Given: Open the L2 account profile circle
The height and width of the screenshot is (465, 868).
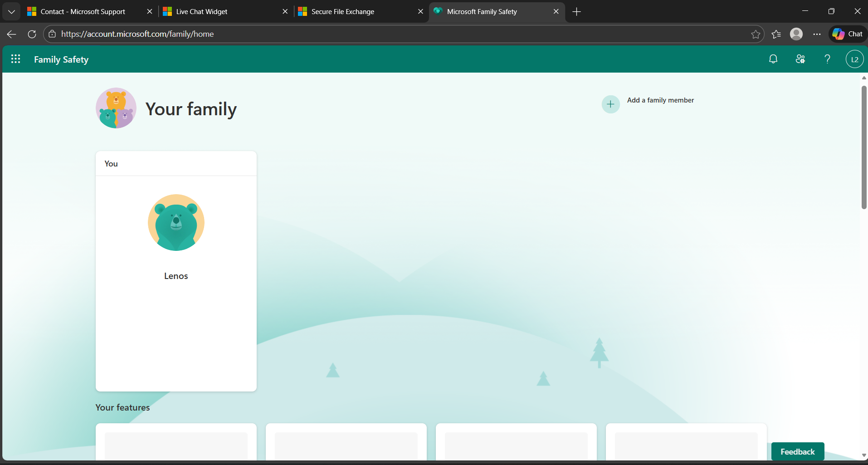Looking at the screenshot, I should pos(855,59).
